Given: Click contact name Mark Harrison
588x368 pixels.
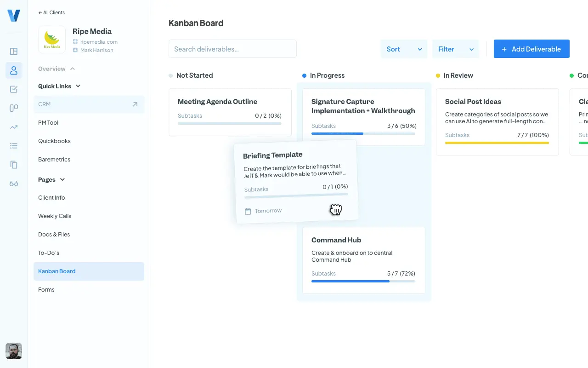Looking at the screenshot, I should tap(96, 50).
